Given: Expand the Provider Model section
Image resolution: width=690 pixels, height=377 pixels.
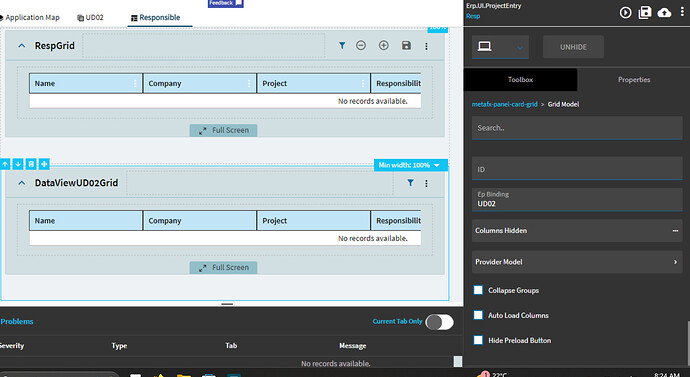Looking at the screenshot, I should tap(577, 262).
